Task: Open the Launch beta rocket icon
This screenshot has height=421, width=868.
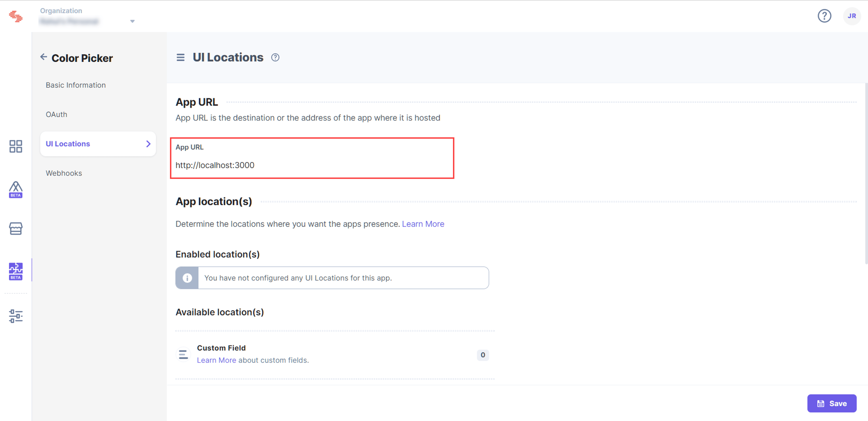Action: click(16, 189)
